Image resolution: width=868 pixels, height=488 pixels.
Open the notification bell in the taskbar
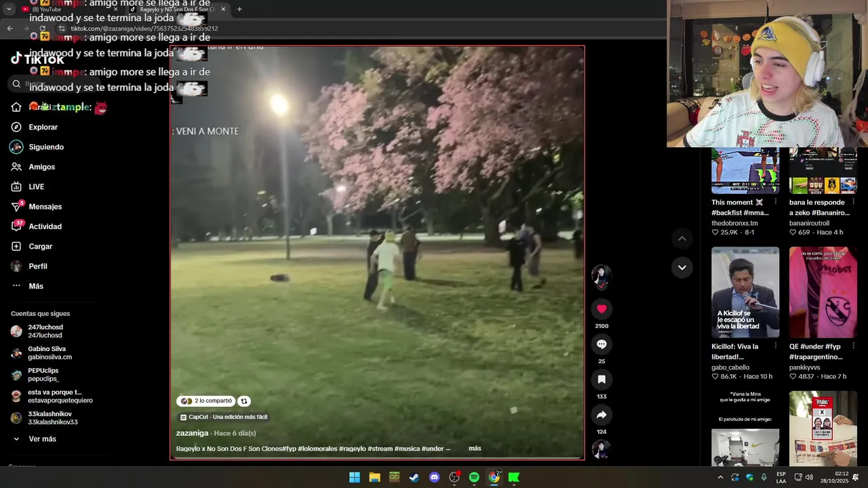[x=856, y=477]
